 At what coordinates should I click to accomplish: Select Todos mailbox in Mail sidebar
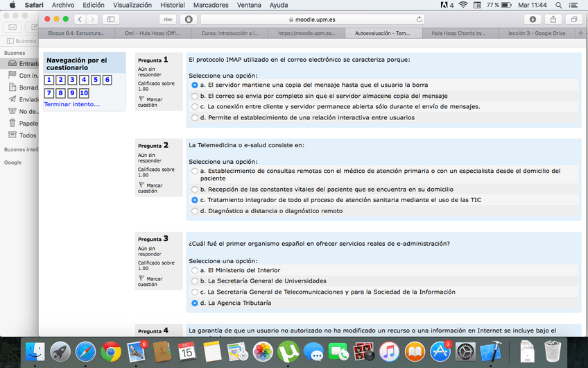pyautogui.click(x=24, y=135)
